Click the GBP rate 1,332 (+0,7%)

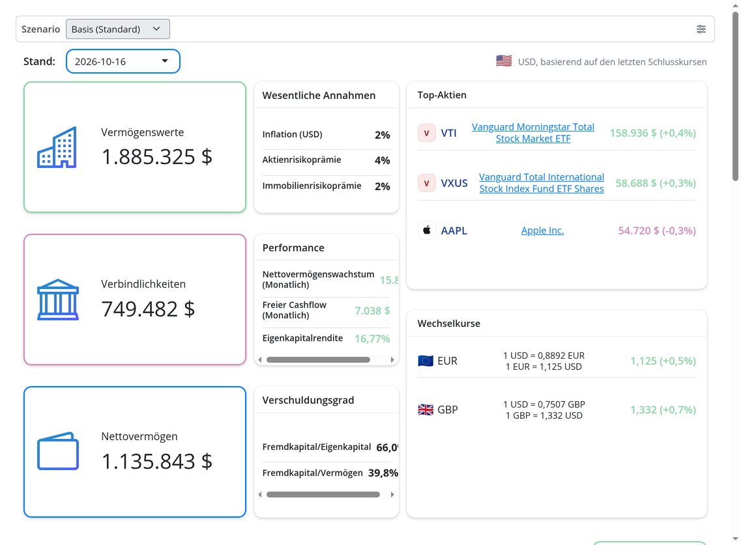coord(663,410)
